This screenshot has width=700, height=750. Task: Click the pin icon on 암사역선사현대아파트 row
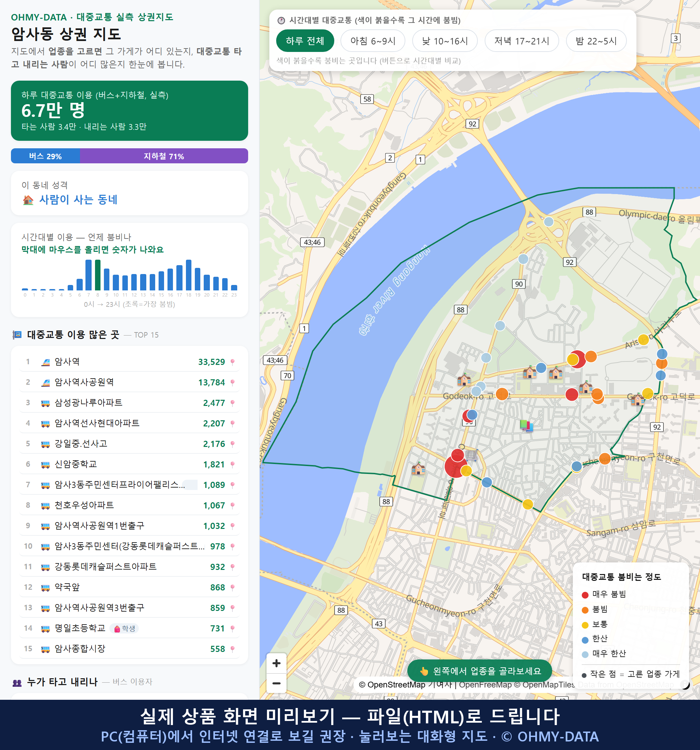232,423
